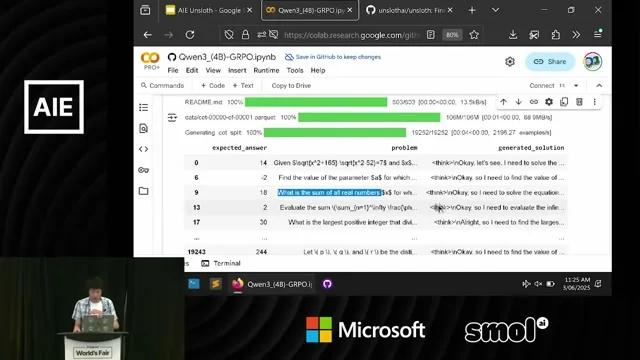Open Sublime Text from the taskbar
640x360 pixels.
click(x=216, y=284)
